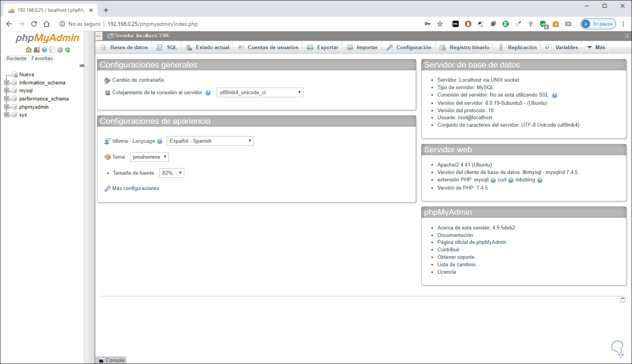632x364 pixels.
Task: Open the Lista de cambios link
Action: (x=456, y=264)
